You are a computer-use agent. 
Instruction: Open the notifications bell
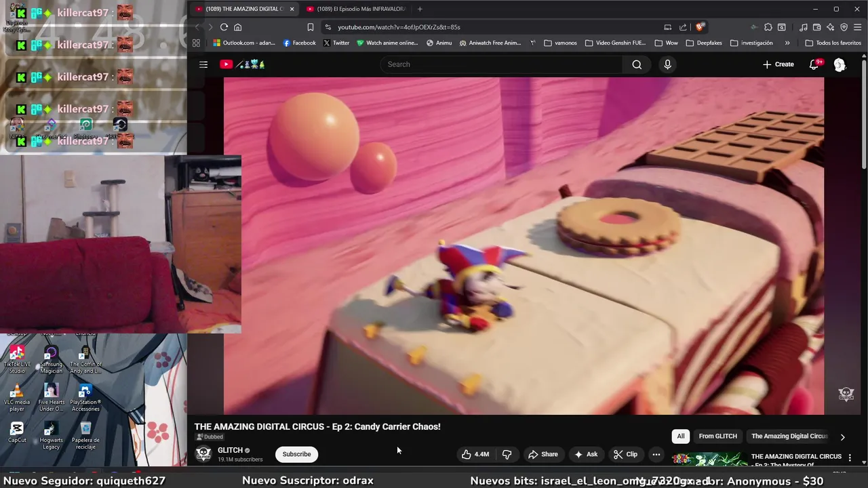tap(814, 64)
